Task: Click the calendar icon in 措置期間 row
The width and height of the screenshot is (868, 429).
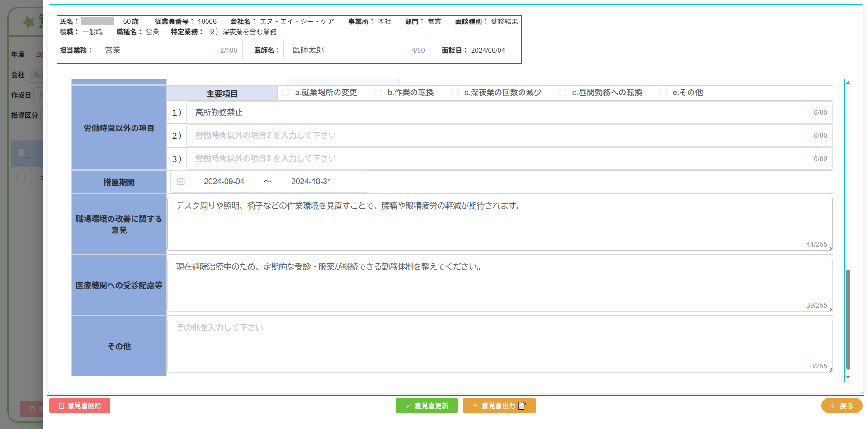Action: tap(181, 182)
